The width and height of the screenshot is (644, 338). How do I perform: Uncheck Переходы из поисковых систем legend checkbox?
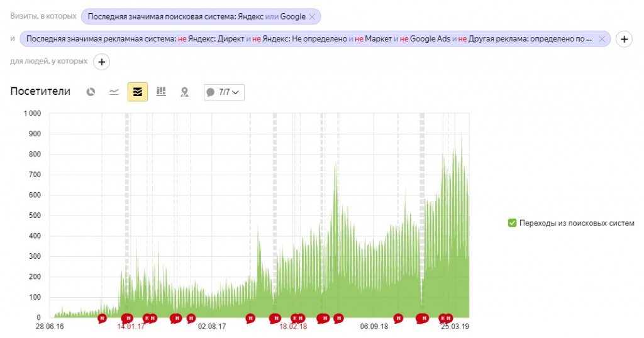[512, 223]
